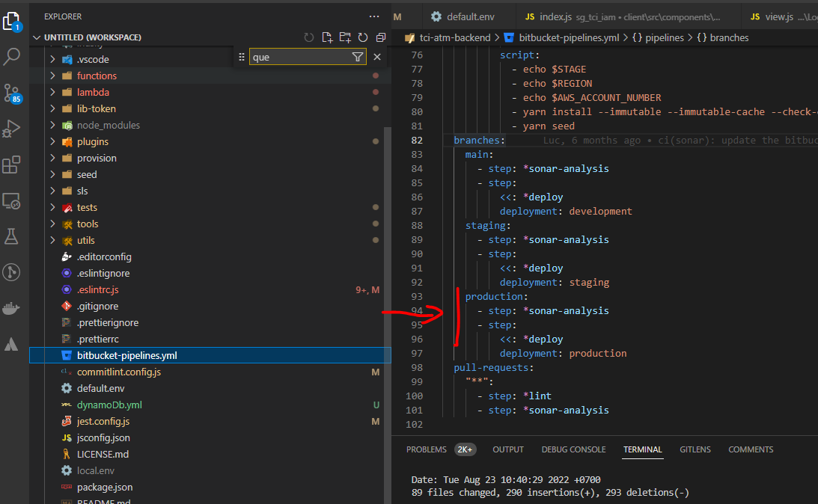Open package.json from the file list
Viewport: 818px width, 504px height.
[104, 487]
